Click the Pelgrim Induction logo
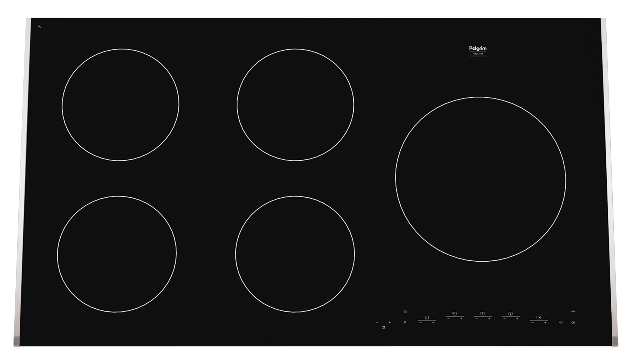This screenshot has height=364, width=630. (x=478, y=51)
